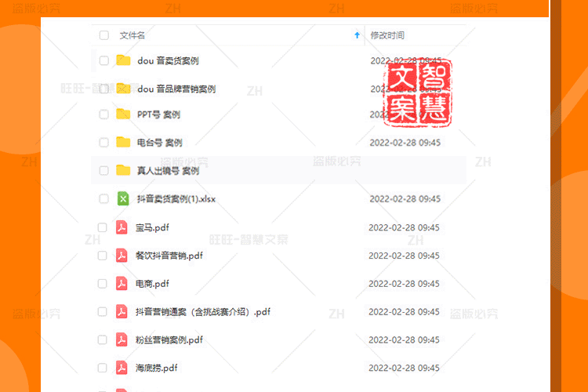Open the file name 宝马.pdf

click(152, 227)
